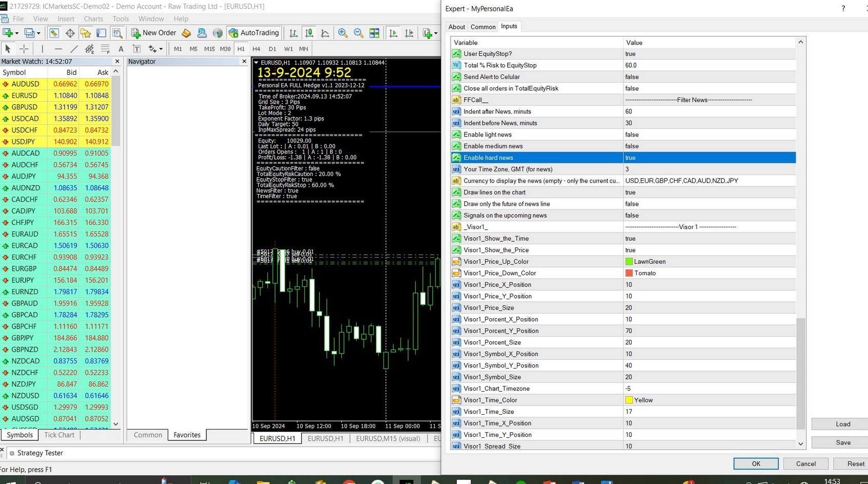The width and height of the screenshot is (868, 484).
Task: Select the Tick Chart tab in Market Watch
Action: (x=59, y=435)
